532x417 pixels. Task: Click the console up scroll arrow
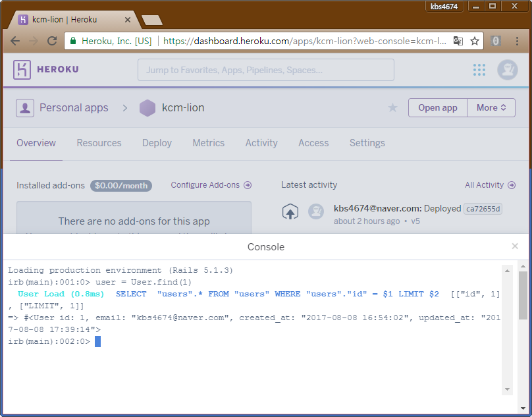click(x=507, y=271)
